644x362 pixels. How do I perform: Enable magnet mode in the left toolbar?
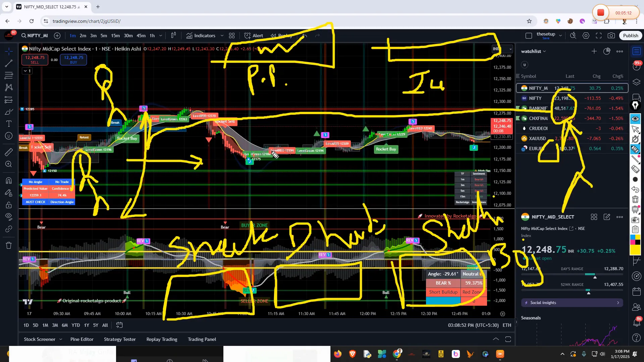8,180
